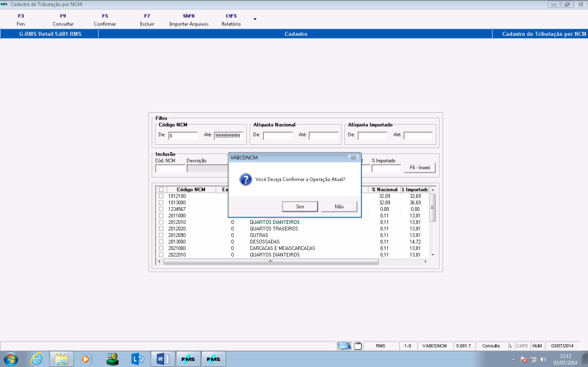Launch Windows Media Player from the taskbar

pyautogui.click(x=86, y=359)
